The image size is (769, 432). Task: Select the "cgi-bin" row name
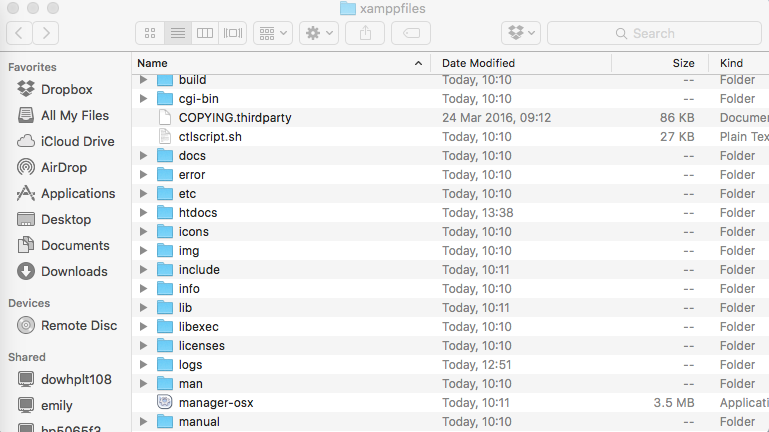[x=199, y=99]
